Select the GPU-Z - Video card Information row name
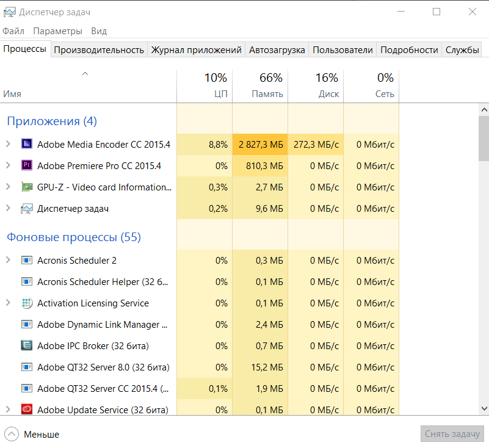Viewport: 489px width, 448px height. [104, 187]
